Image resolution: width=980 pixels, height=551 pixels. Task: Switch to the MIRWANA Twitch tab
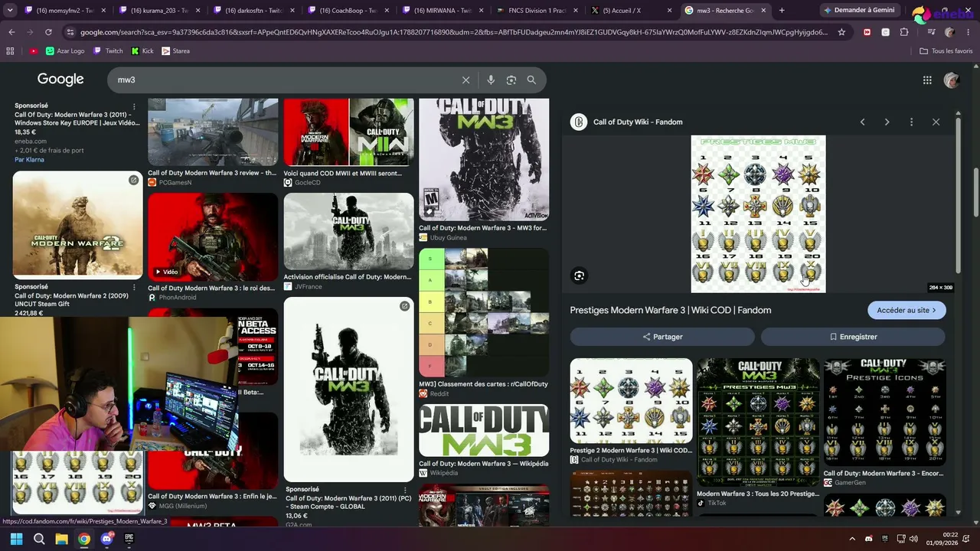click(442, 11)
